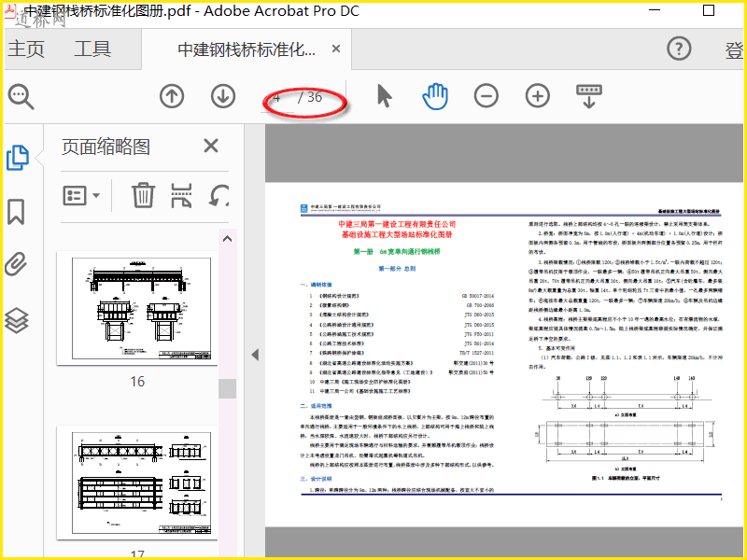The height and width of the screenshot is (560, 747).
Task: Click the 登 sign-in button
Action: 734,50
